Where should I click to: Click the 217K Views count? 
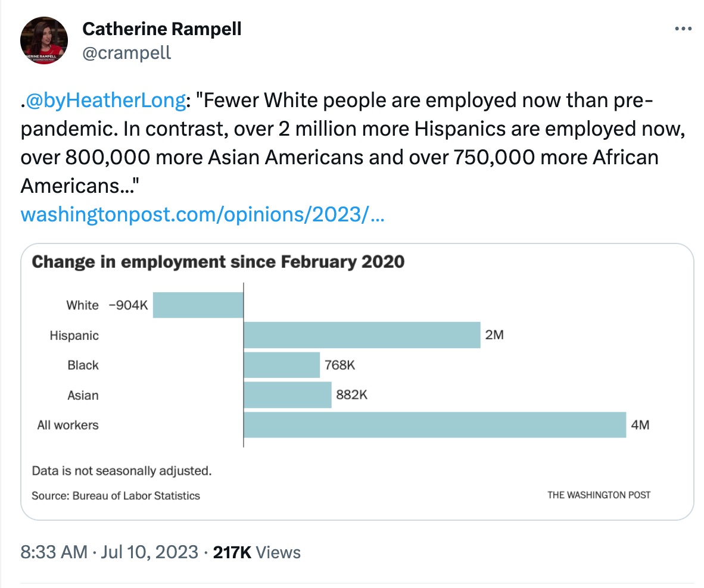[x=257, y=552]
